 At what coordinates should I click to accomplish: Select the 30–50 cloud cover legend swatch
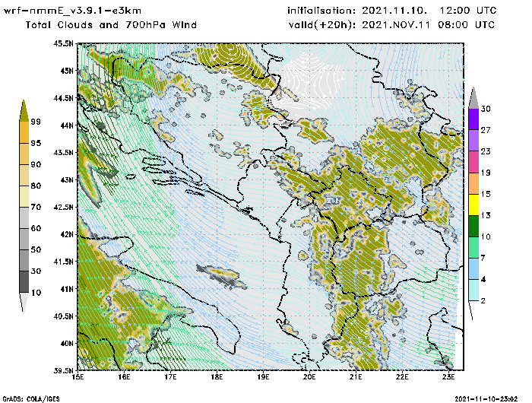(24, 260)
